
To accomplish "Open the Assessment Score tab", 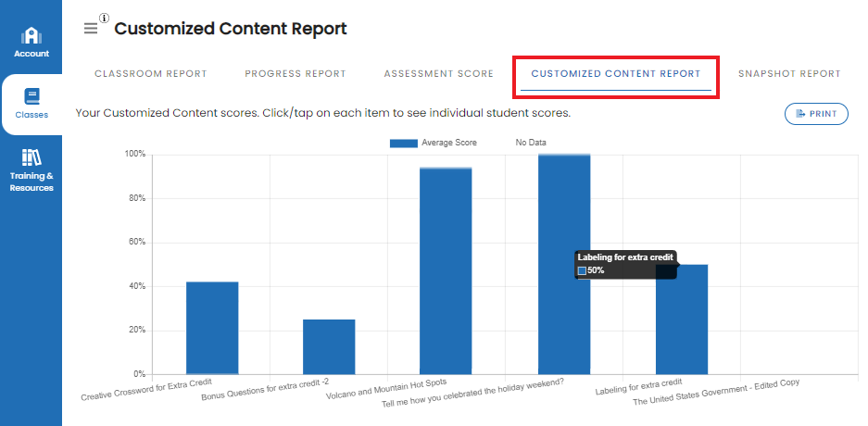I will tap(438, 73).
